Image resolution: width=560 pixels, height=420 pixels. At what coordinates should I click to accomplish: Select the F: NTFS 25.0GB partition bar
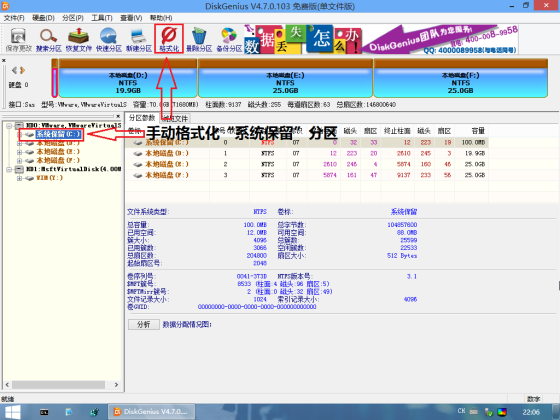460,79
